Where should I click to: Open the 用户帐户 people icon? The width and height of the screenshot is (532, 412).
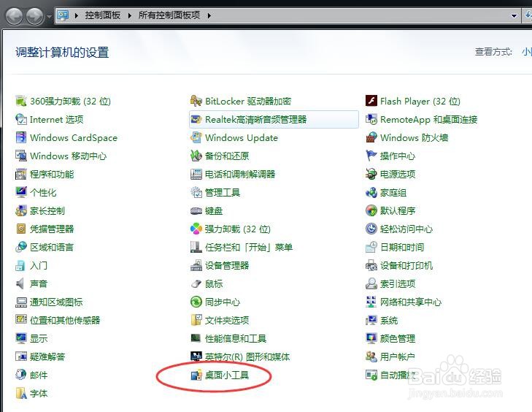[x=371, y=356]
